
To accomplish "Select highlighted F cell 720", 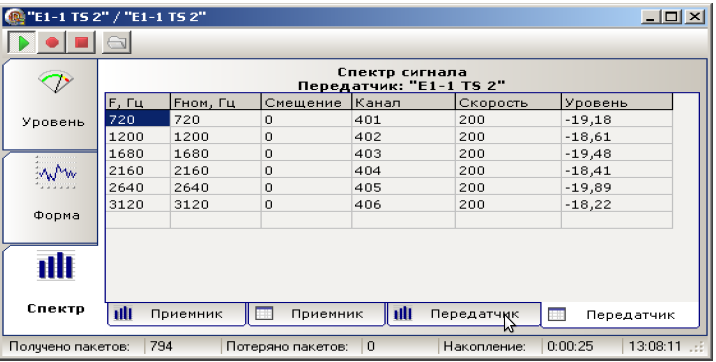I will (138, 119).
